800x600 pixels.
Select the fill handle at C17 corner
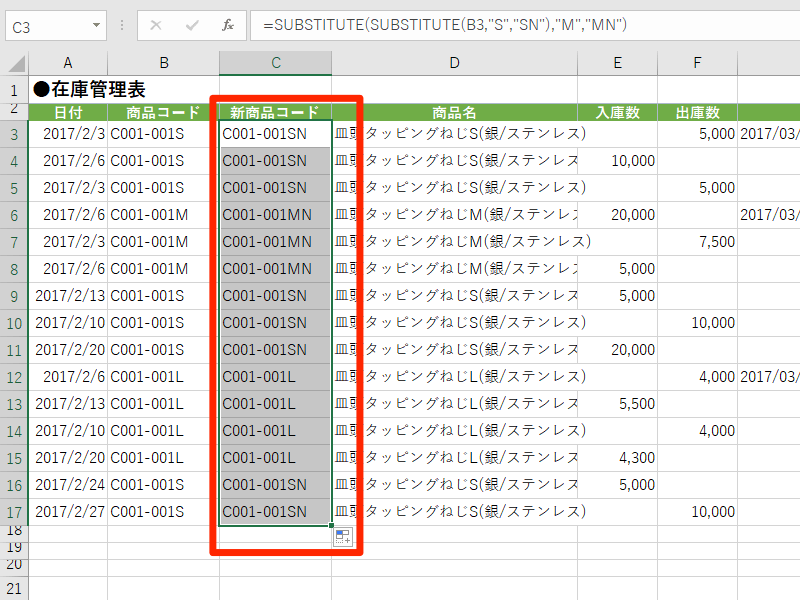tap(332, 526)
